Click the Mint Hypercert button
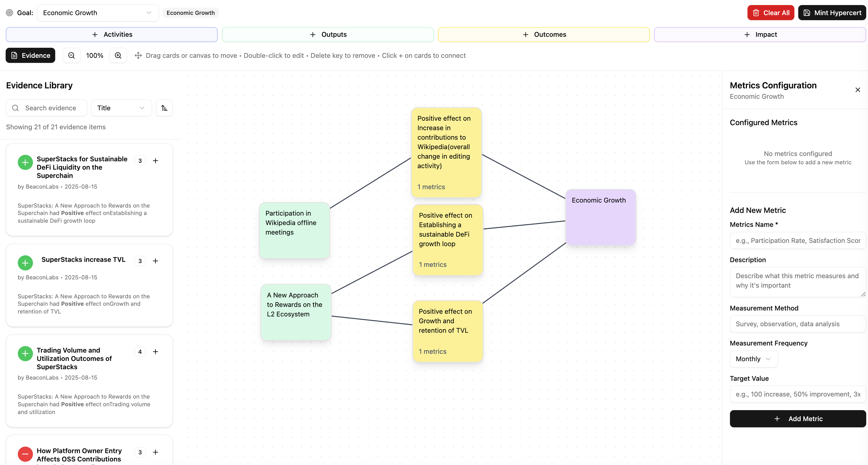This screenshot has width=868, height=465. 832,13
